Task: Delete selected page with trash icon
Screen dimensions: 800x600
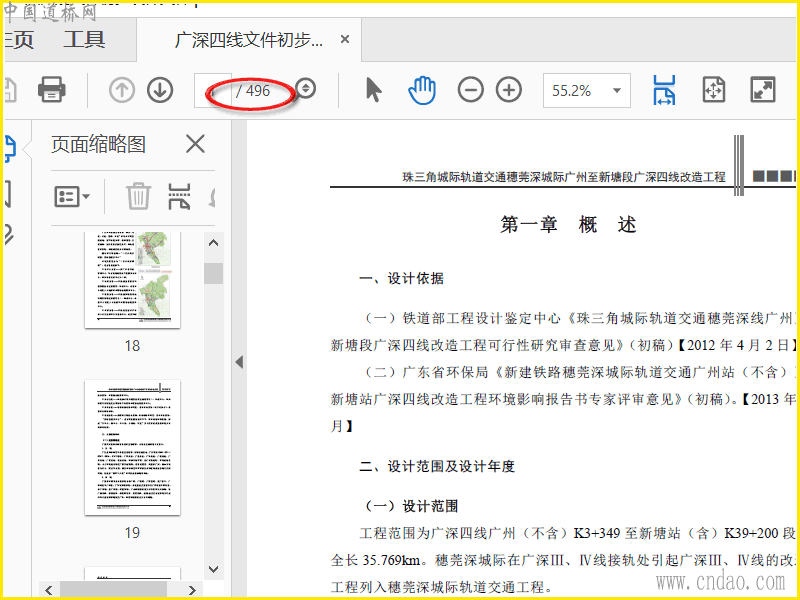Action: 138,196
